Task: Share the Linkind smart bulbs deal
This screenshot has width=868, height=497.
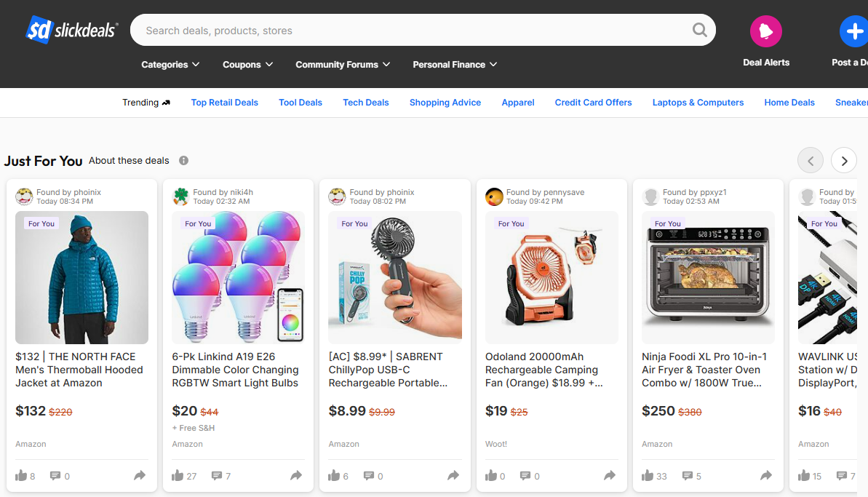Action: (296, 475)
